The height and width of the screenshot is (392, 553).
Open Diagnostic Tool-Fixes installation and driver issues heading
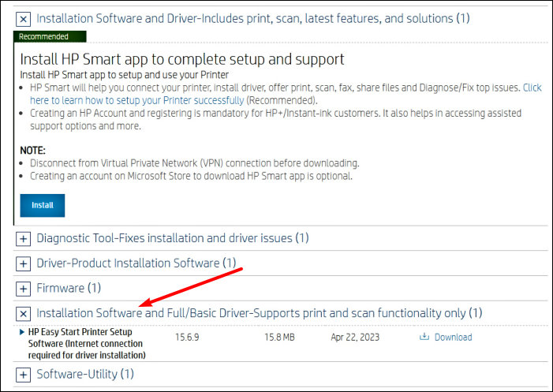coord(173,238)
